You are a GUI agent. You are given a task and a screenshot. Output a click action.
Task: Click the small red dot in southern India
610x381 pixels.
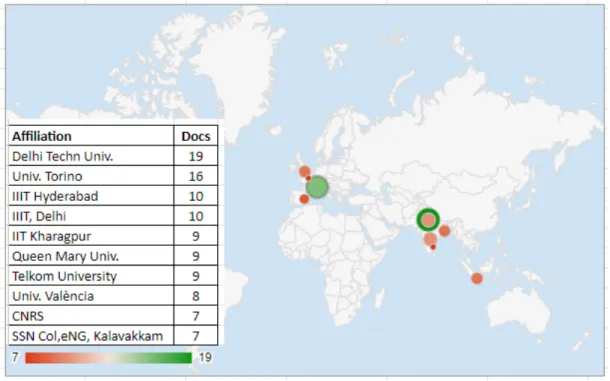click(433, 247)
